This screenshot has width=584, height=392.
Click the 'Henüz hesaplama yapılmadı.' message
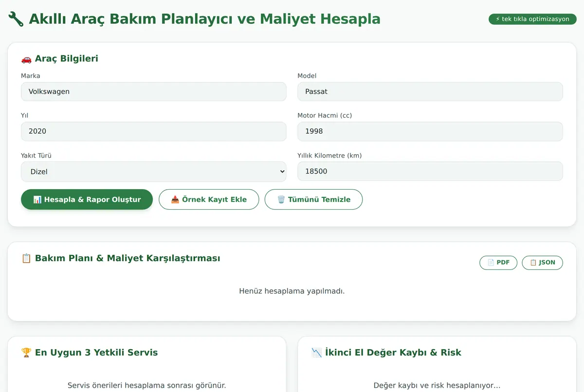tap(292, 291)
